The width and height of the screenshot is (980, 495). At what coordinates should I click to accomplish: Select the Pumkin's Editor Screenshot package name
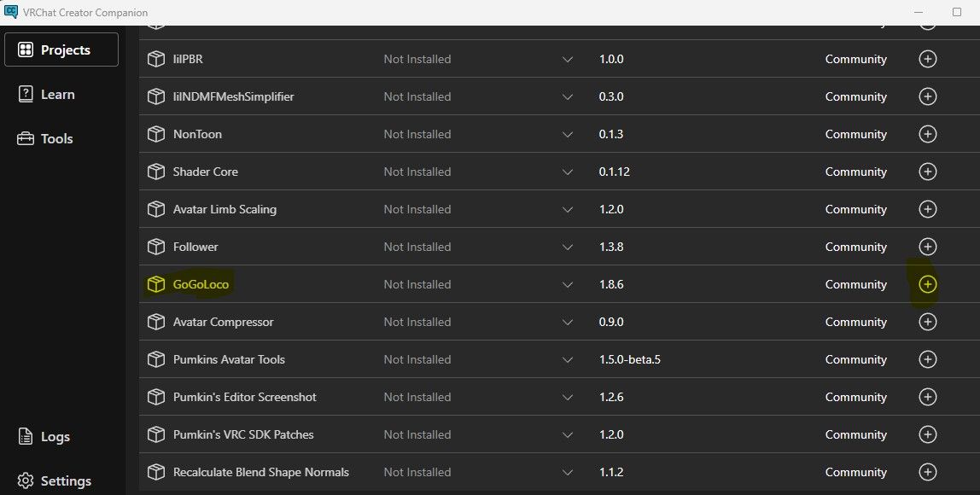(x=244, y=397)
